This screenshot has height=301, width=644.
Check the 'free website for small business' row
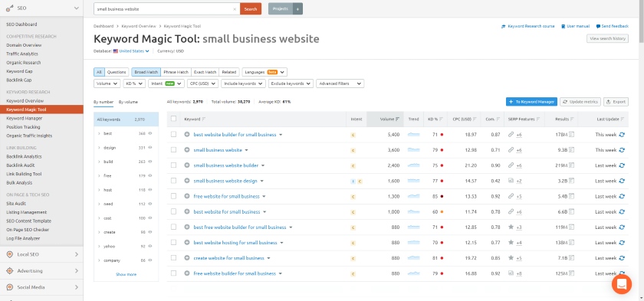173,196
